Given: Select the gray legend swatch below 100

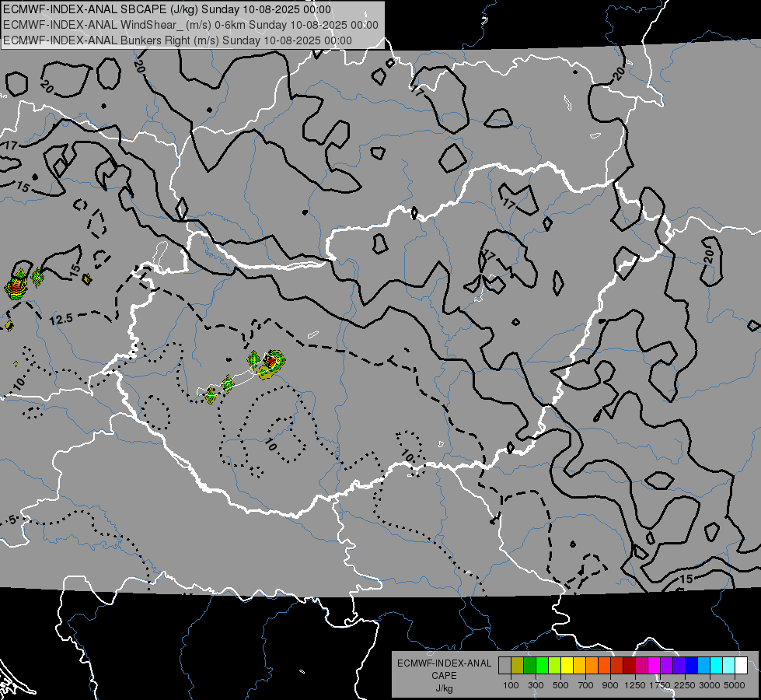Looking at the screenshot, I should pos(504,665).
